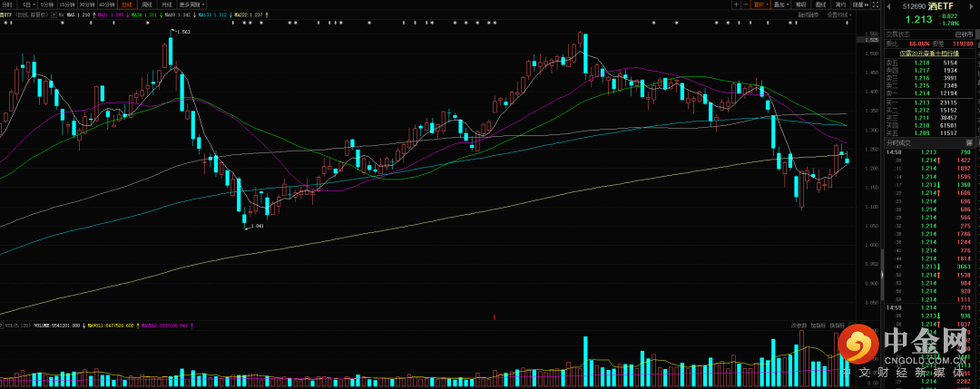The height and width of the screenshot is (389, 980).
Task: Click the 1.041 low price marker
Action: point(257,226)
